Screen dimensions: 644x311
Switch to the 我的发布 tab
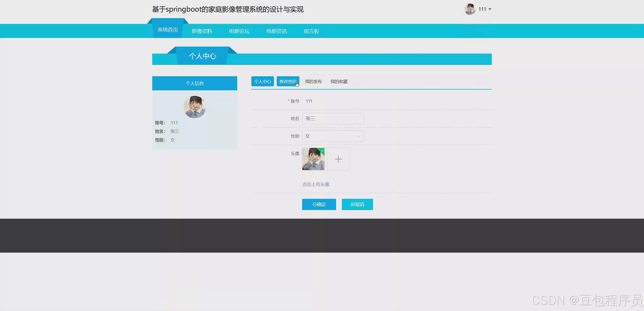(313, 81)
